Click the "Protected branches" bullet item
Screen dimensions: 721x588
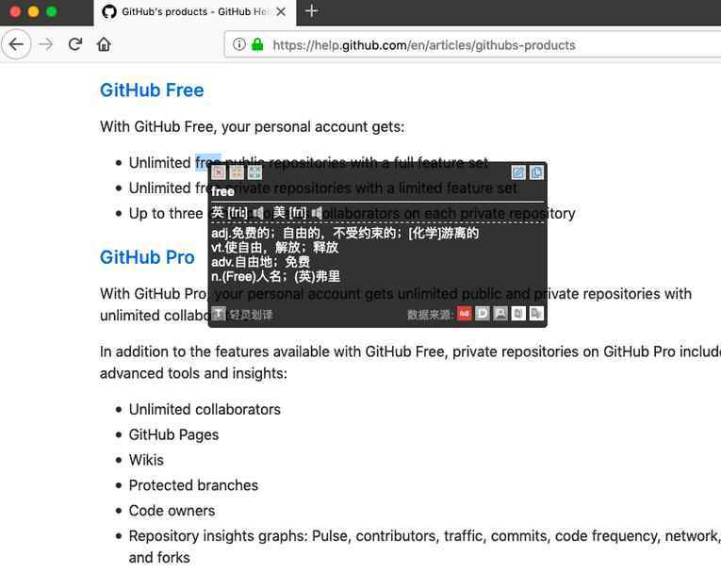193,485
